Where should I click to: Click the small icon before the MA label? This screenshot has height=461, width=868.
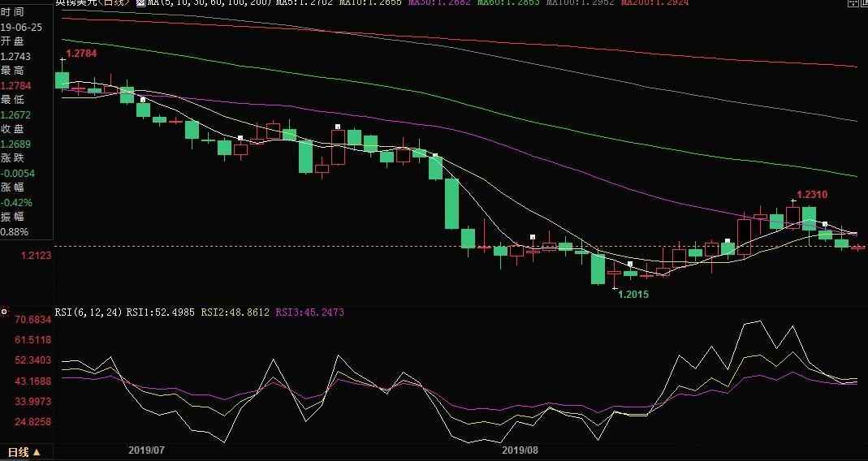point(141,3)
